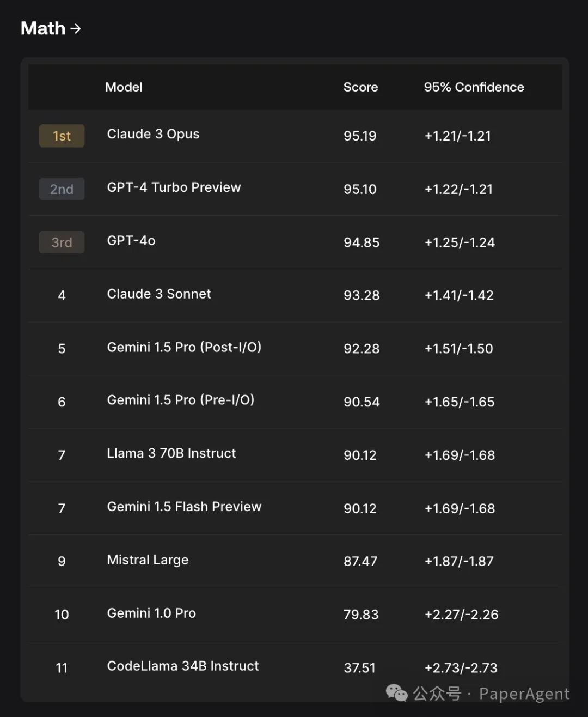Viewport: 588px width, 717px height.
Task: Select the 2nd place silver badge
Action: [62, 189]
